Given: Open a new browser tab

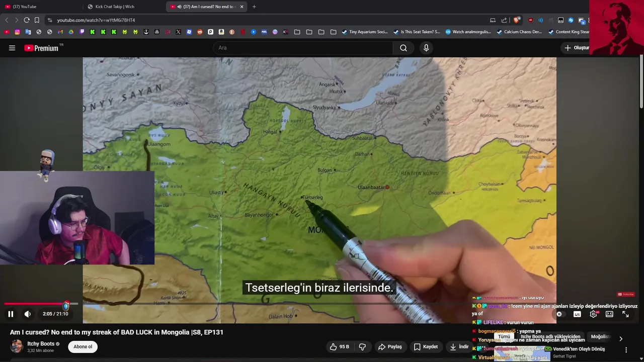Looking at the screenshot, I should pyautogui.click(x=254, y=7).
